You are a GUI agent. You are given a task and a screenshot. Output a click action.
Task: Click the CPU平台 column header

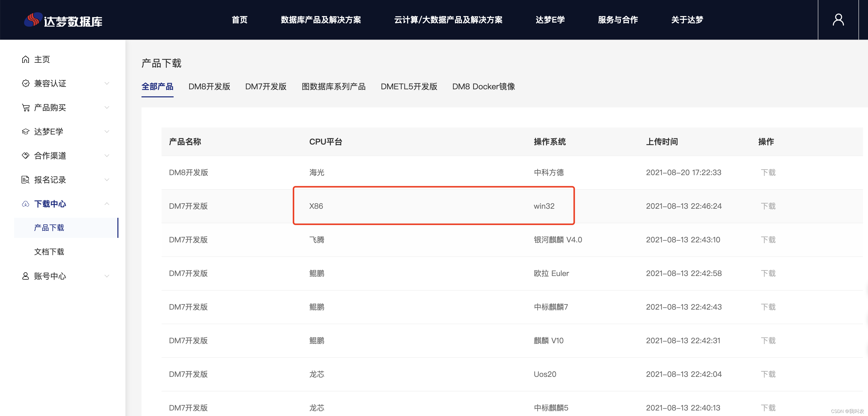click(326, 142)
